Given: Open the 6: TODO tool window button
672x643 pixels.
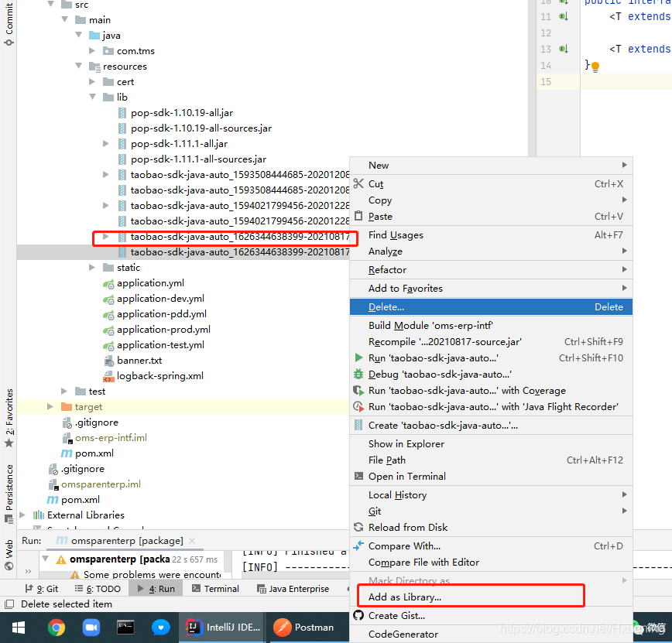Looking at the screenshot, I should (98, 589).
